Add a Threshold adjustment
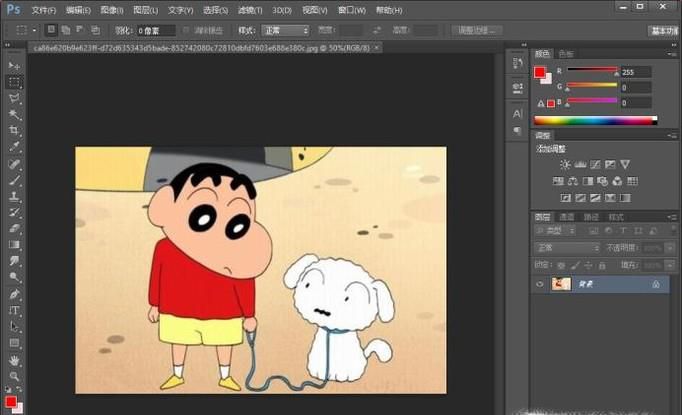 (595, 198)
